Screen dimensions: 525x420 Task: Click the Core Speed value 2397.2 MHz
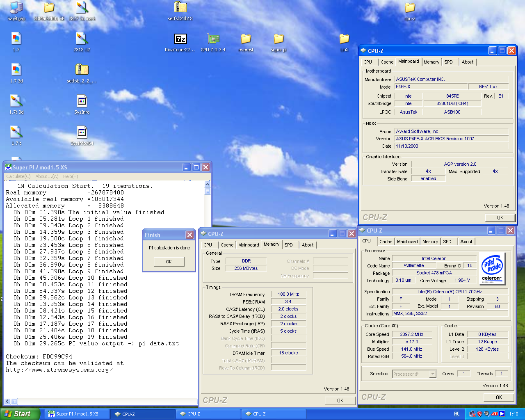coord(412,334)
